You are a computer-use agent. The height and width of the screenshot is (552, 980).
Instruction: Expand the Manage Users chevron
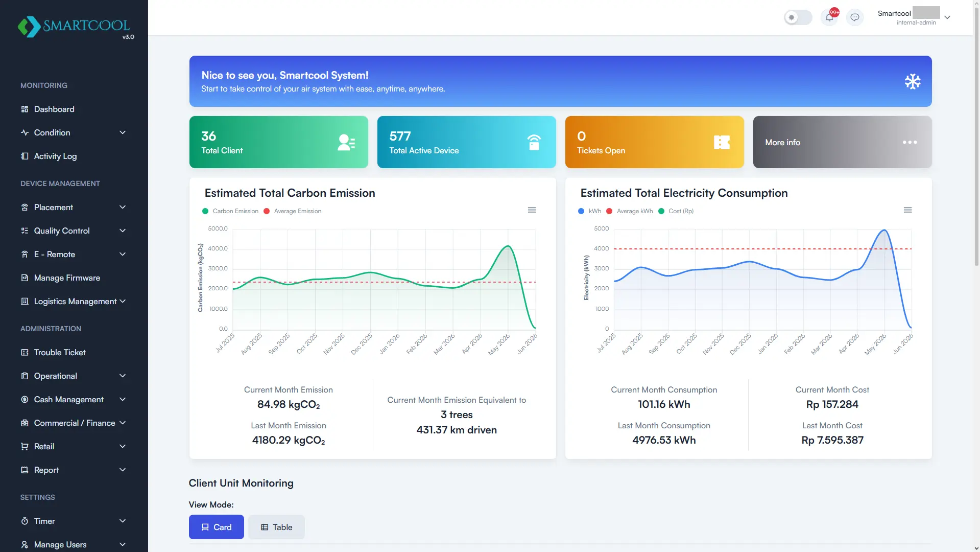click(123, 545)
